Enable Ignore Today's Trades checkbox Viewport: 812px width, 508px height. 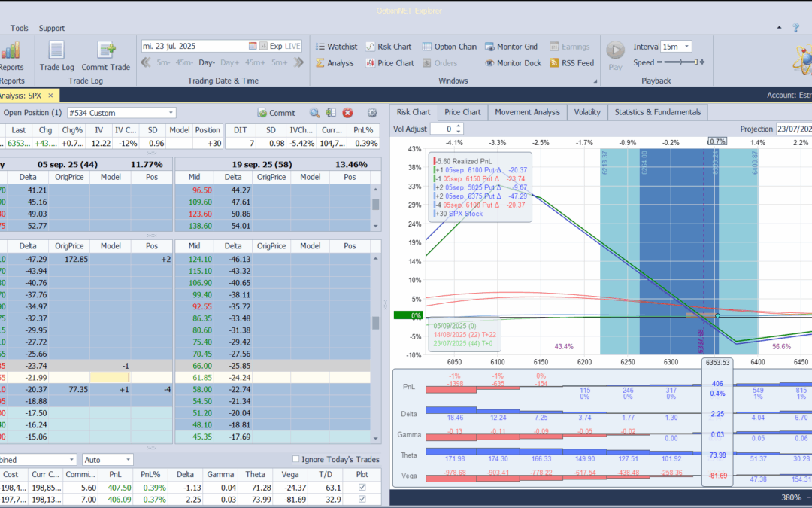click(296, 460)
